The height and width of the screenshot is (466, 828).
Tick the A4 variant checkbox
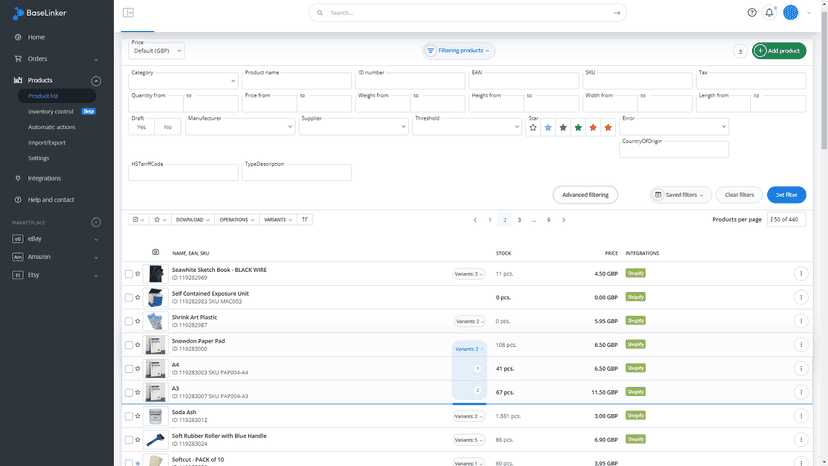[129, 369]
